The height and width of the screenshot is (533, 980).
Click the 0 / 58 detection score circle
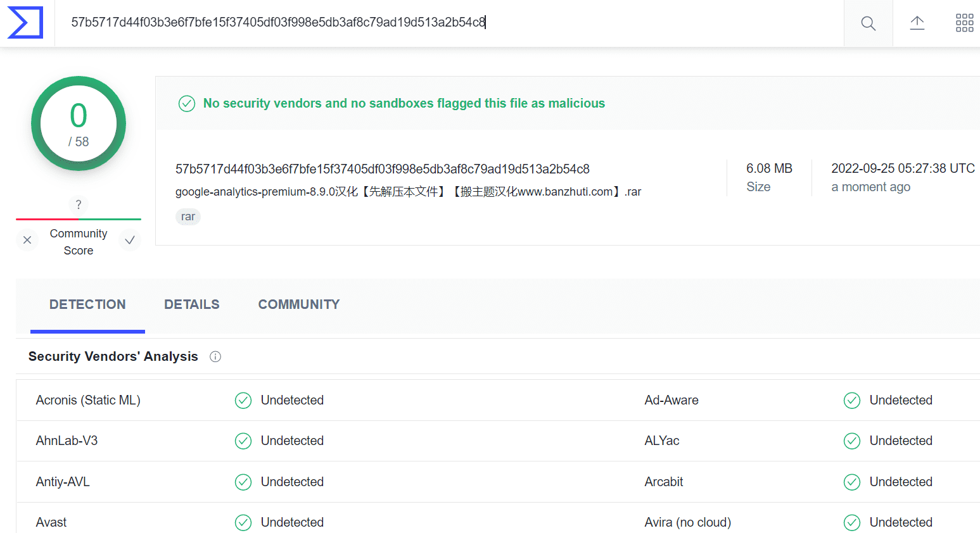click(79, 123)
